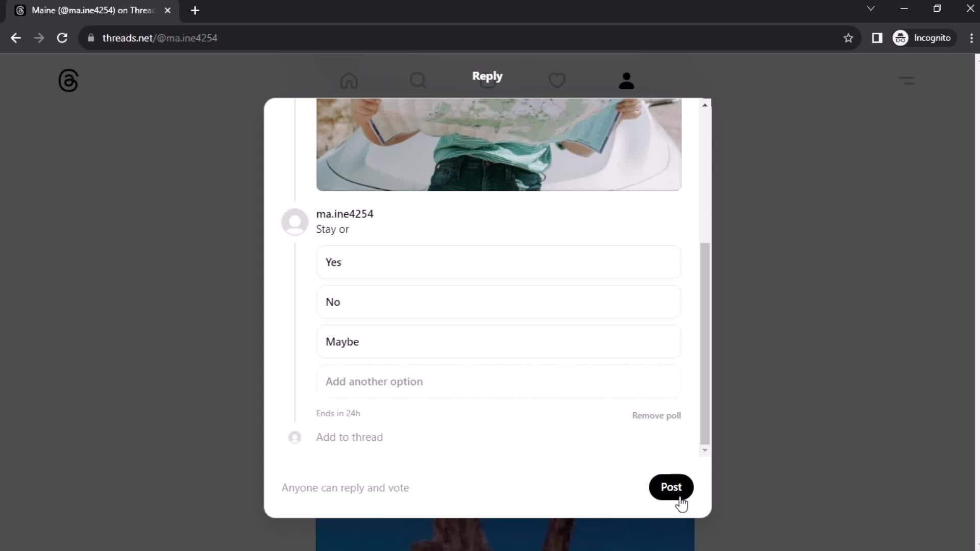Click the user photo thumbnail at top

[294, 221]
